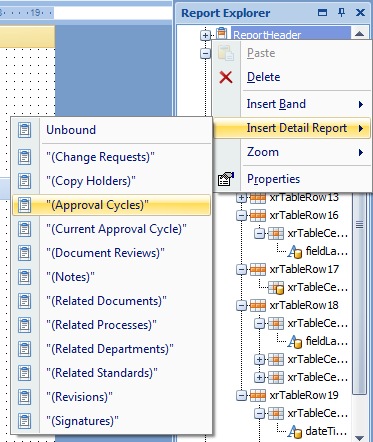Choose "(Revisions)" detail report

[x=111, y=397]
